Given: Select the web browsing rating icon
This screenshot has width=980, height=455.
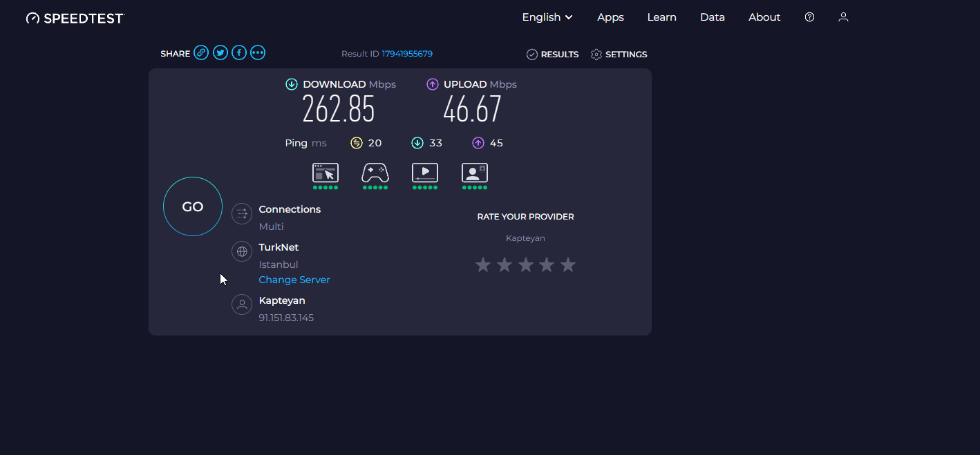Looking at the screenshot, I should (x=326, y=173).
